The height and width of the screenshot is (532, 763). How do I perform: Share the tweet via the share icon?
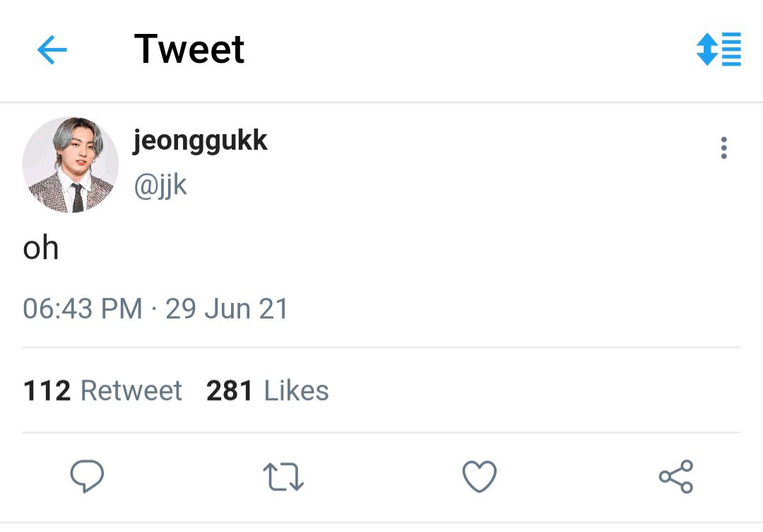(676, 476)
